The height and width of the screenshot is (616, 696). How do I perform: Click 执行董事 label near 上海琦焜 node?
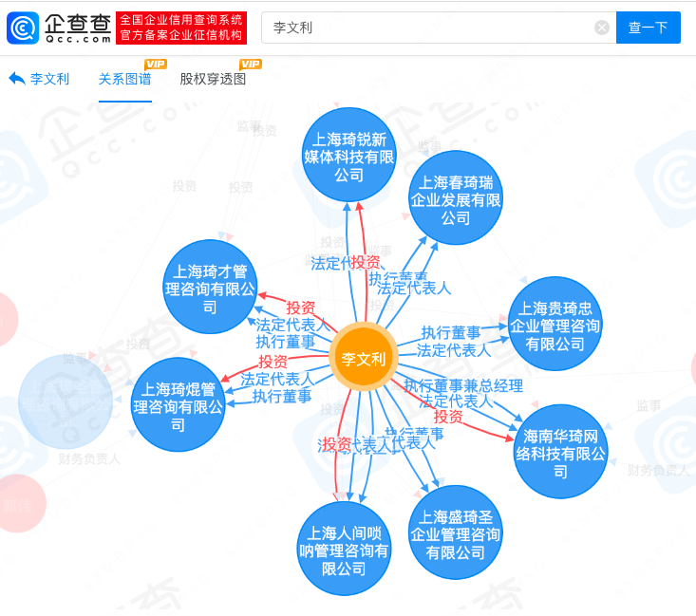[x=282, y=396]
